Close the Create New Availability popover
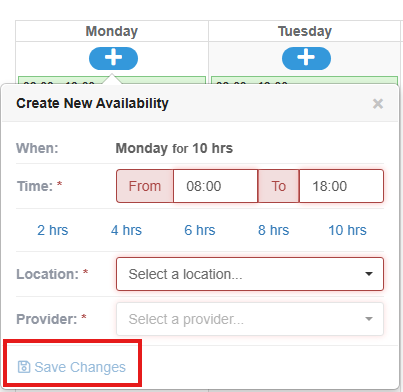This screenshot has width=403, height=392. pos(378,104)
